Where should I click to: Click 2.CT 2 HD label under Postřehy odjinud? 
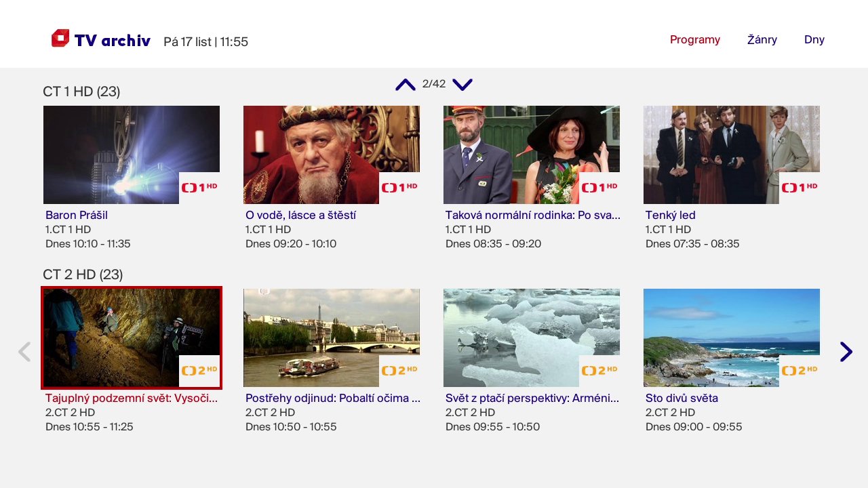pyautogui.click(x=270, y=412)
